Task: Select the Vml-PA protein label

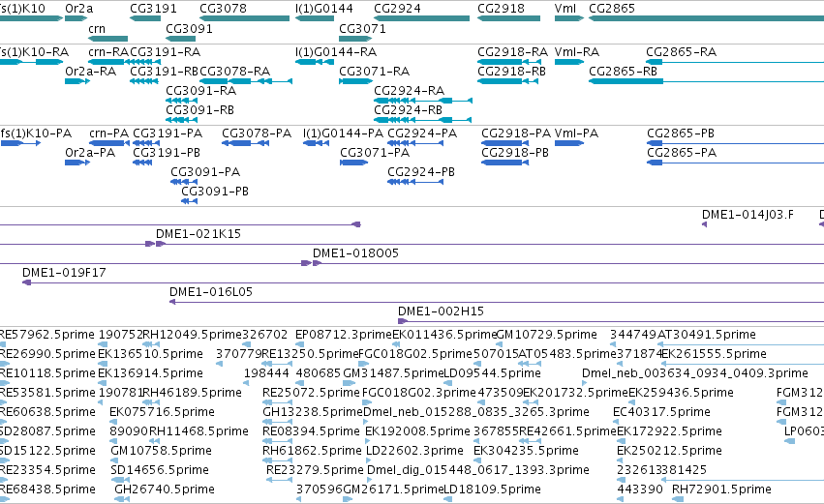Action: pos(576,133)
